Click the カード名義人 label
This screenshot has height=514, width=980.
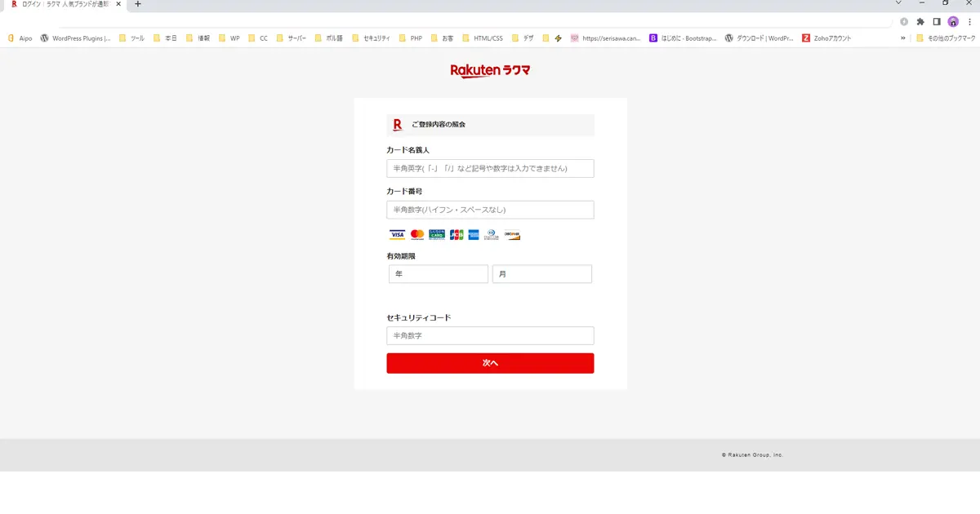click(408, 150)
